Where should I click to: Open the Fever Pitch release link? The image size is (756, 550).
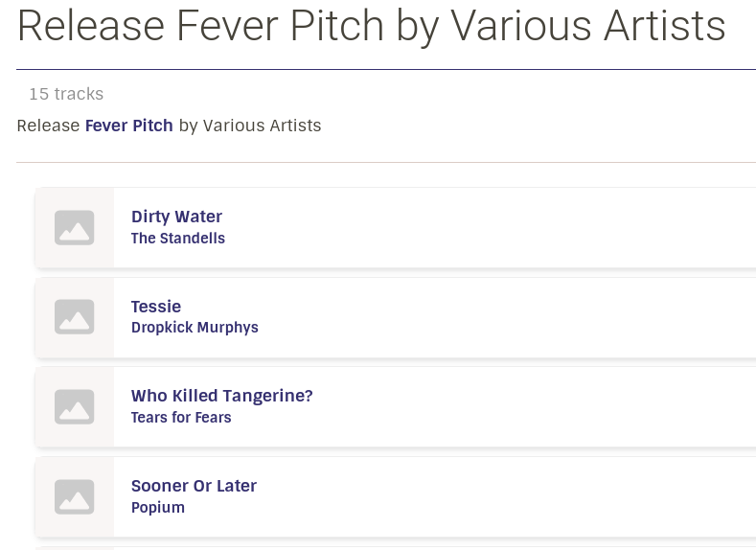128,126
